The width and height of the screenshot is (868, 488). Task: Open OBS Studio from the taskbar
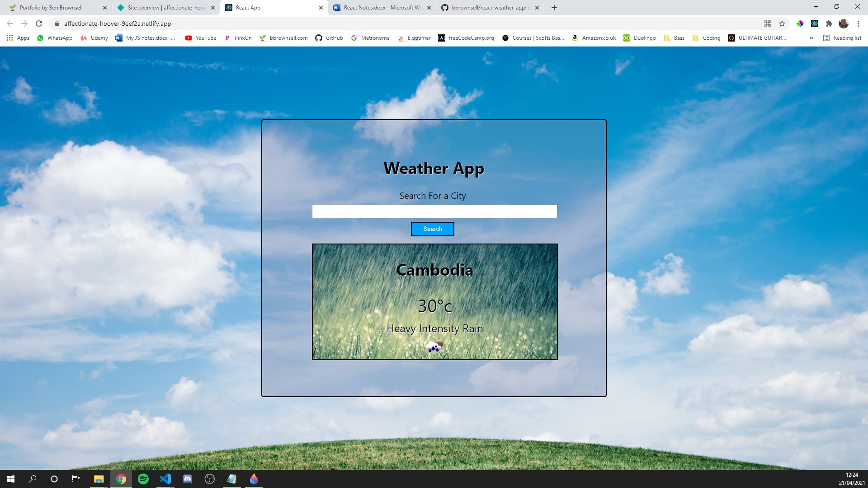210,479
